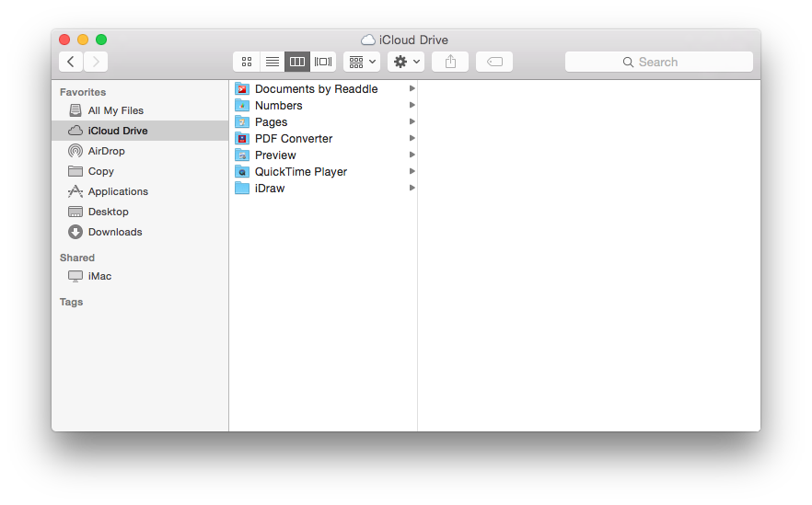Click the QuickTime Player folder icon
The width and height of the screenshot is (812, 505).
tap(242, 171)
